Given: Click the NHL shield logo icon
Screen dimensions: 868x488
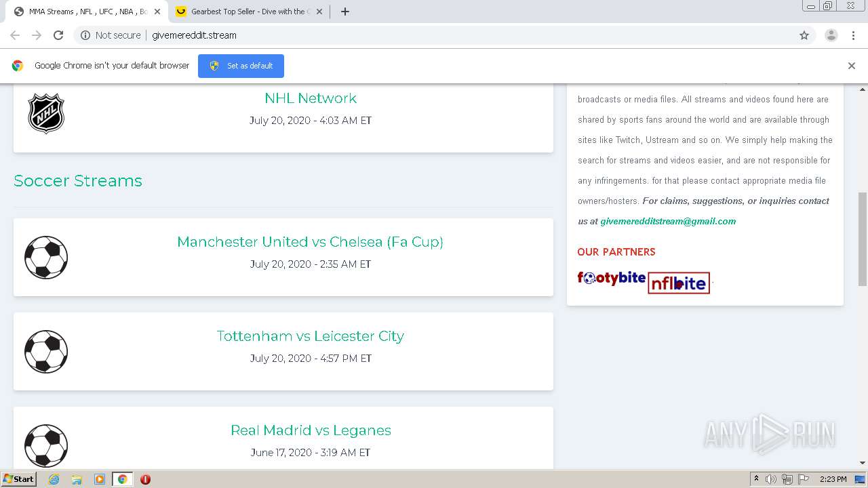Looking at the screenshot, I should pos(46,113).
